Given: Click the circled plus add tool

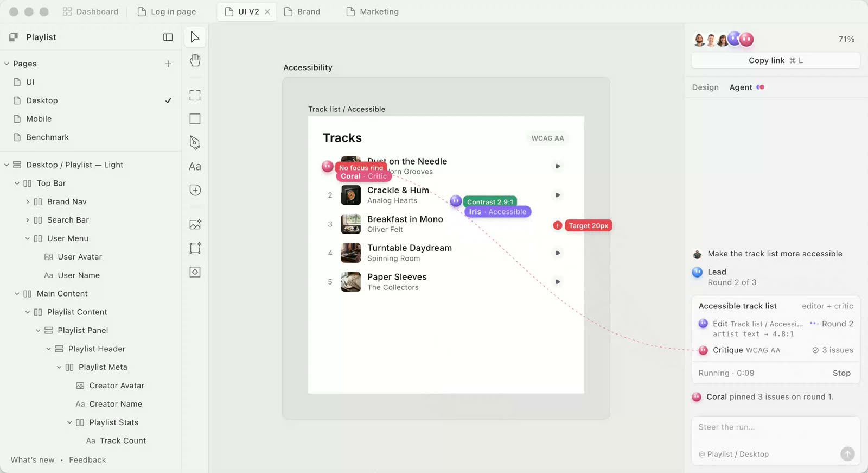Looking at the screenshot, I should (x=195, y=190).
